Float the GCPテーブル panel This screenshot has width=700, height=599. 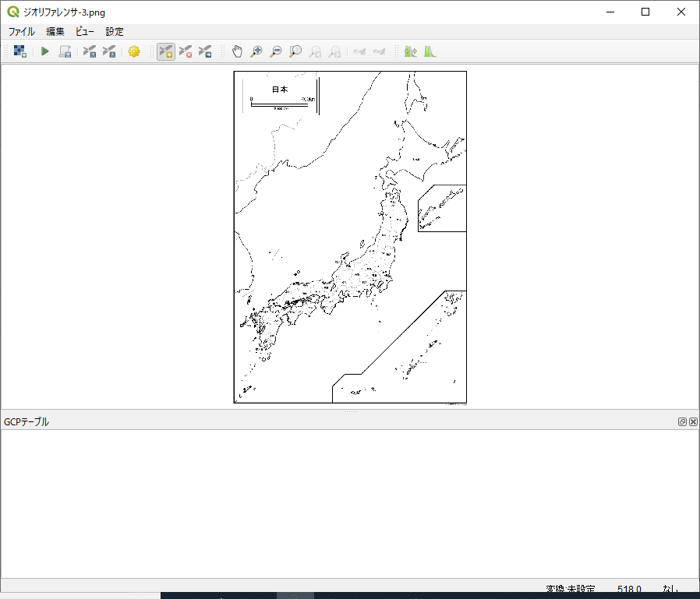[682, 422]
